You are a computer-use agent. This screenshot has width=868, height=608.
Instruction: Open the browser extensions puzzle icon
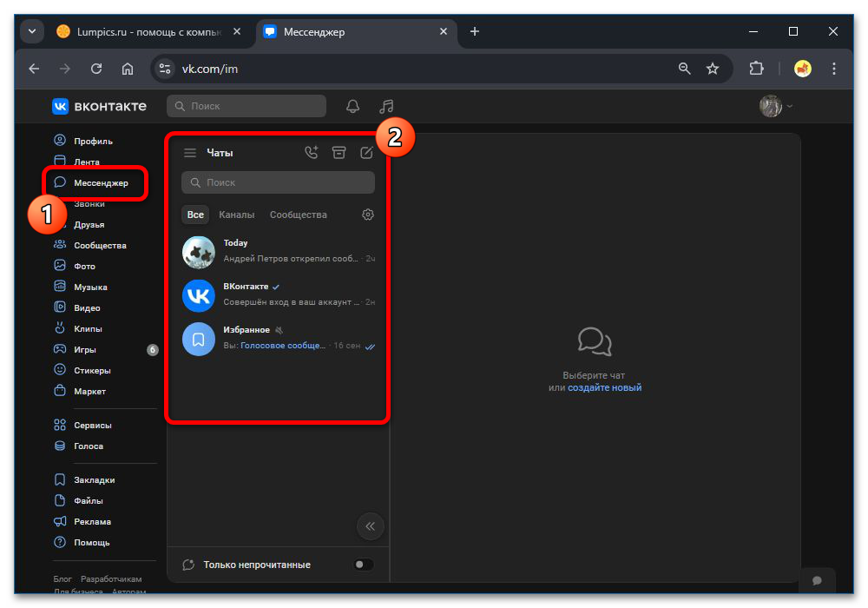pyautogui.click(x=756, y=69)
